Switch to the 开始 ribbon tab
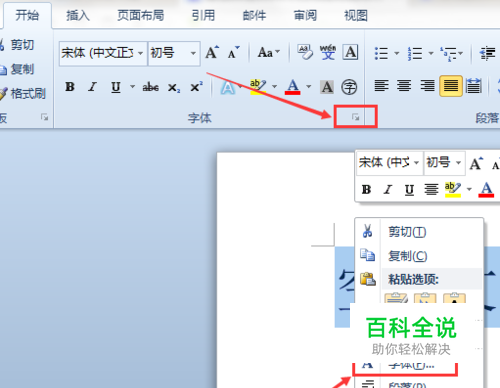The height and width of the screenshot is (388, 500). (27, 15)
